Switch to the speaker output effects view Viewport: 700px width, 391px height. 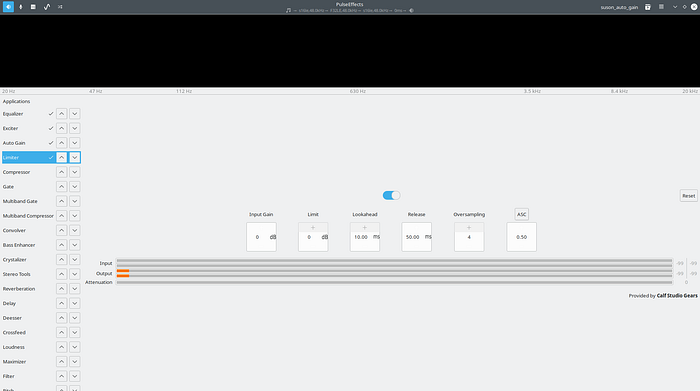click(x=8, y=7)
